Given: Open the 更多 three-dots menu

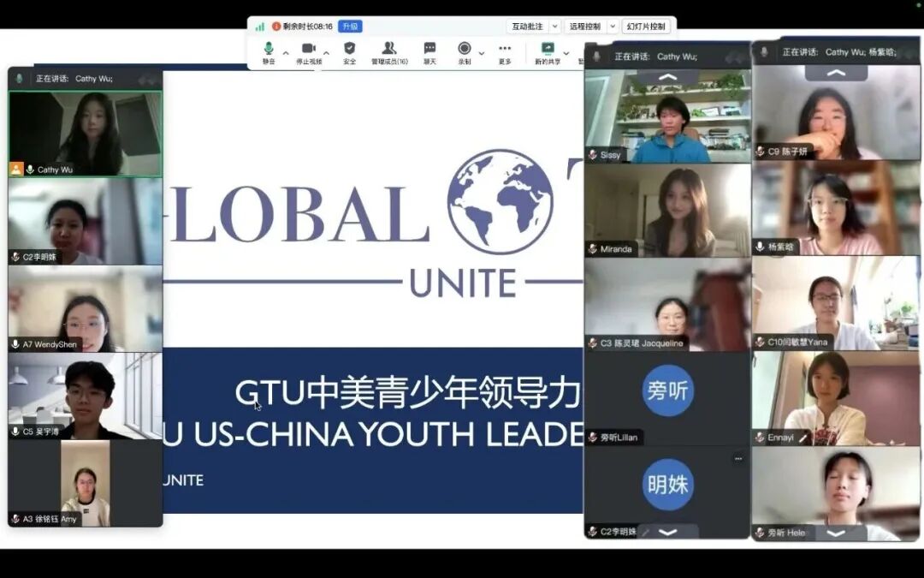Looking at the screenshot, I should pos(505,48).
